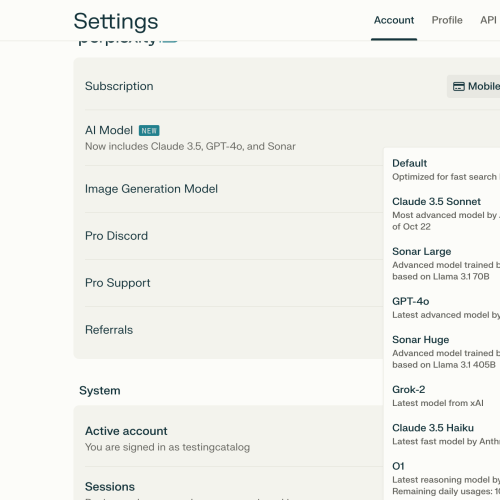This screenshot has width=500, height=500.
Task: Click the Active account label
Action: (x=126, y=431)
